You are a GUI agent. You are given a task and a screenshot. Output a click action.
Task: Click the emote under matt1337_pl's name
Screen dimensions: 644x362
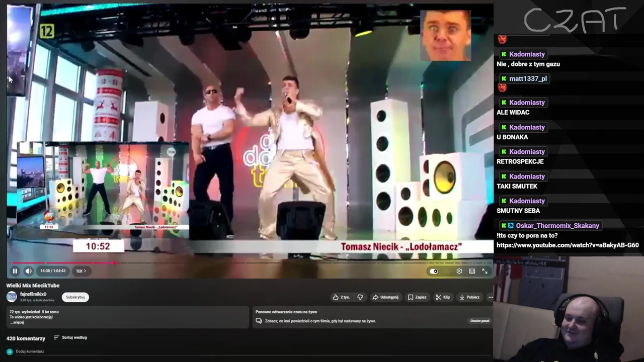502,88
